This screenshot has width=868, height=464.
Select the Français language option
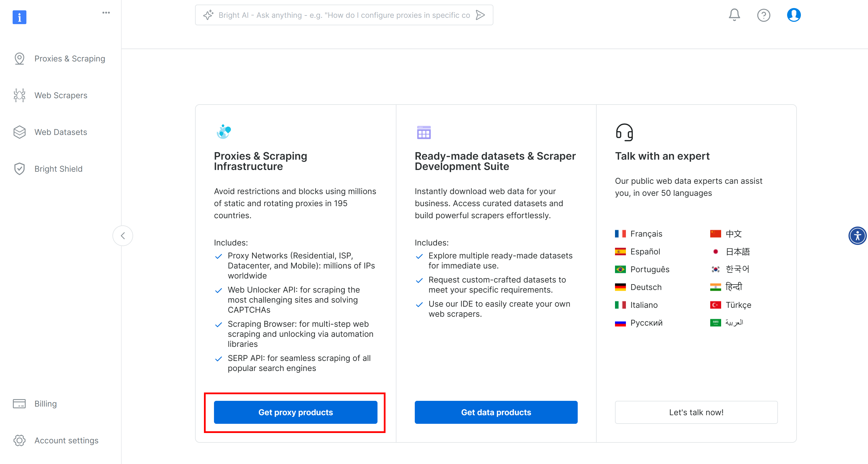pyautogui.click(x=646, y=234)
